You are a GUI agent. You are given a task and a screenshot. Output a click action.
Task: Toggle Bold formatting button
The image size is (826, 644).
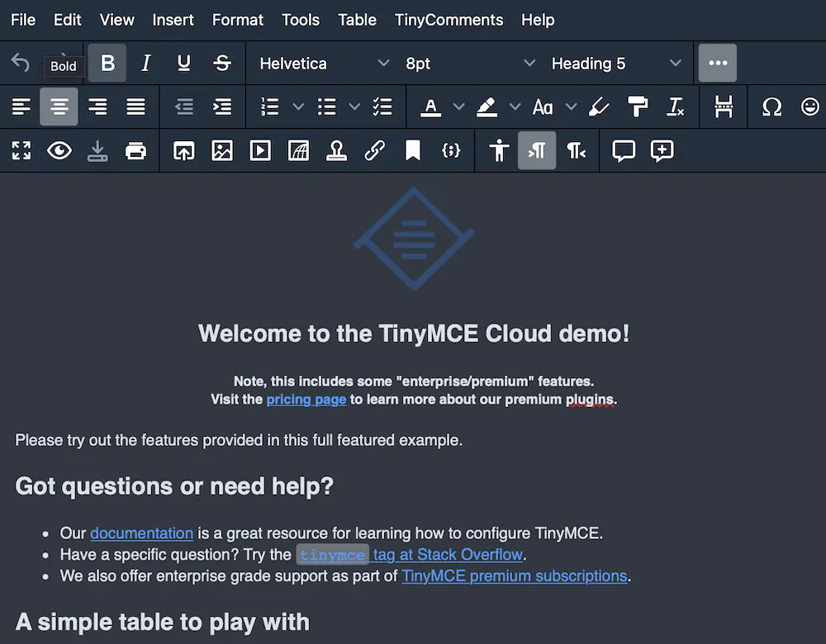pos(107,63)
